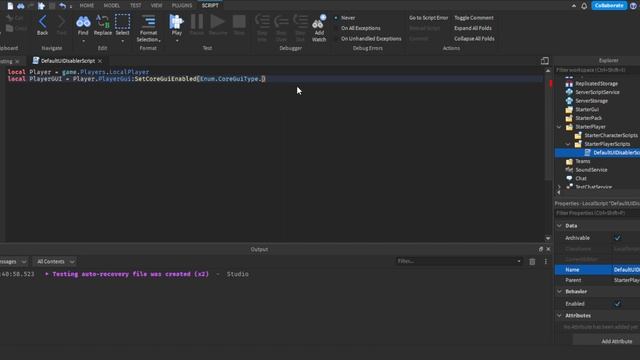The image size is (640, 360).
Task: Open the MODEL ribbon tab
Action: pos(111,6)
